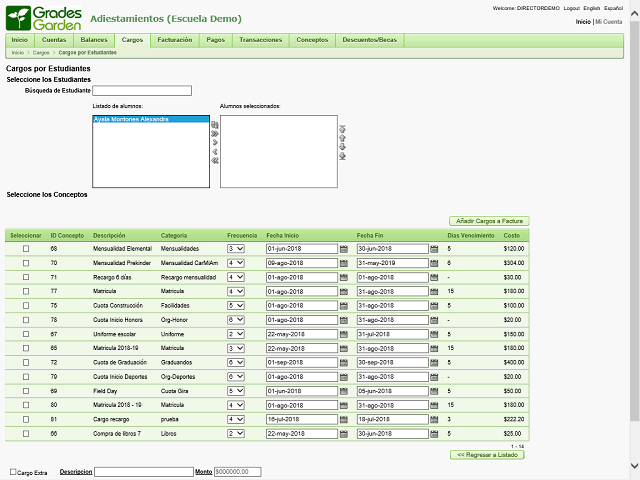Open the Pagos tab

click(216, 40)
